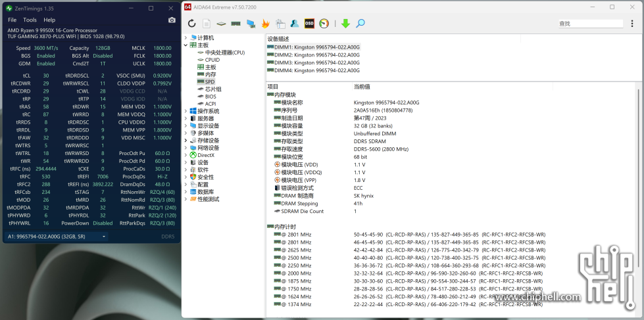
Task: Click the Speed 3600 MT/s value in ZenTimings
Action: [46, 48]
